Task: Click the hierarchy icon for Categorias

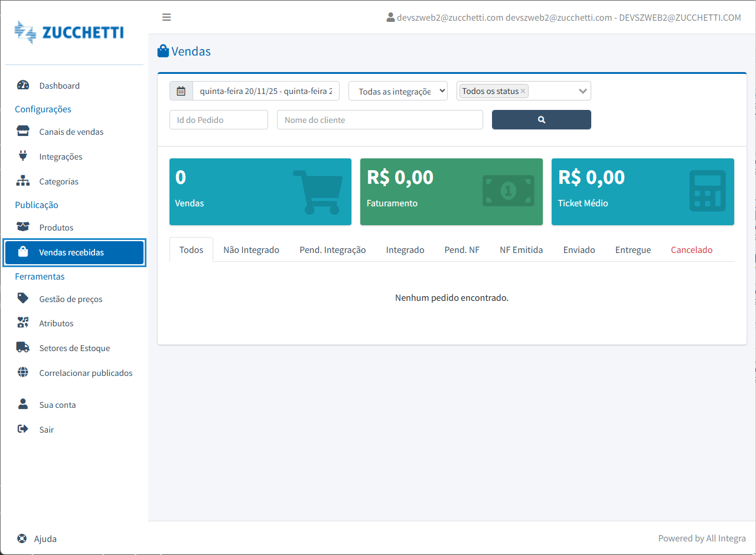Action: click(23, 181)
